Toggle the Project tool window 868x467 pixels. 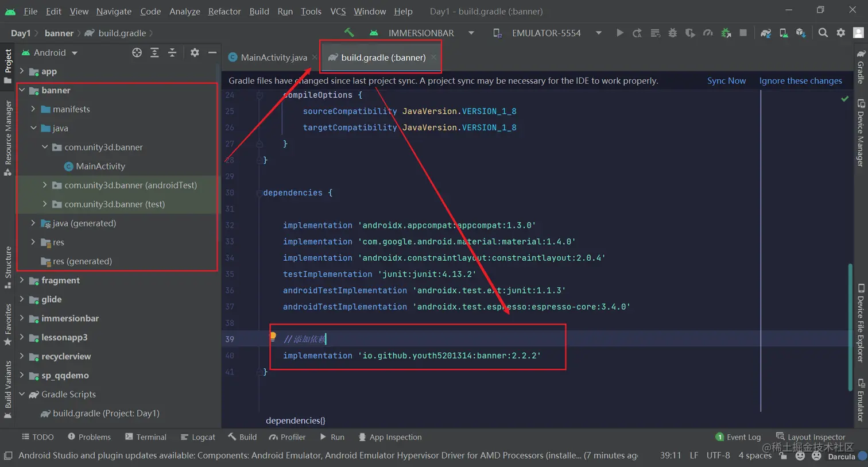[8, 66]
